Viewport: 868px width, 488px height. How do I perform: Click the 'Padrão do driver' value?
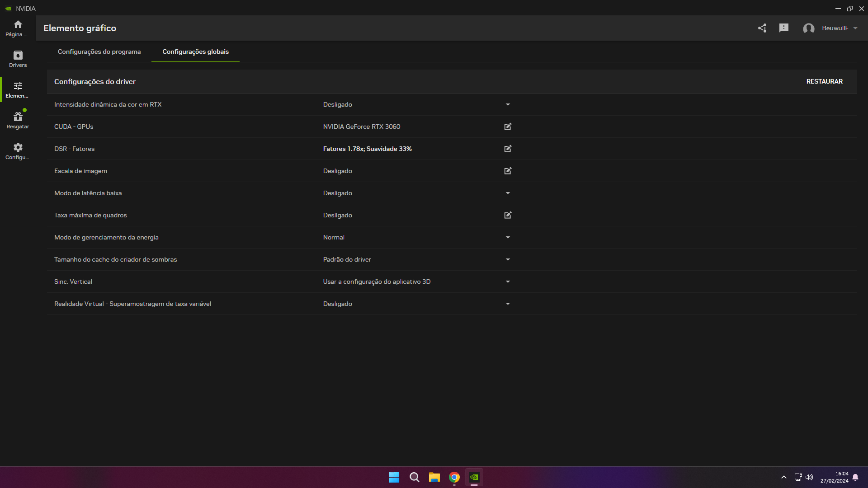pos(347,259)
